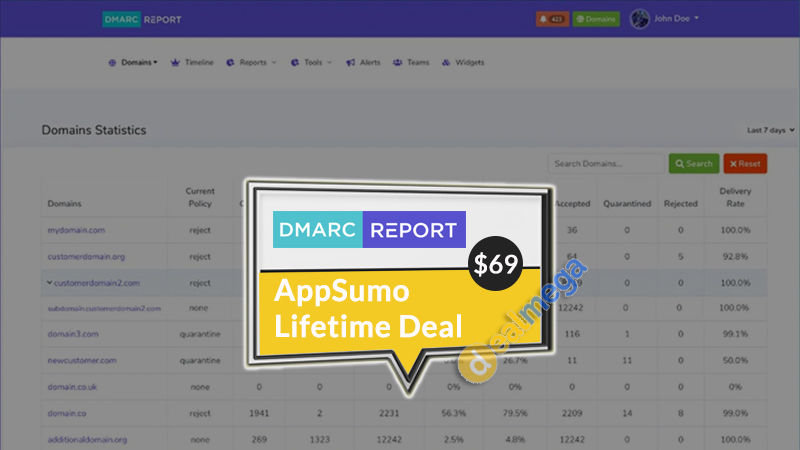
Task: Open domain.co.uk domain link
Action: click(72, 387)
